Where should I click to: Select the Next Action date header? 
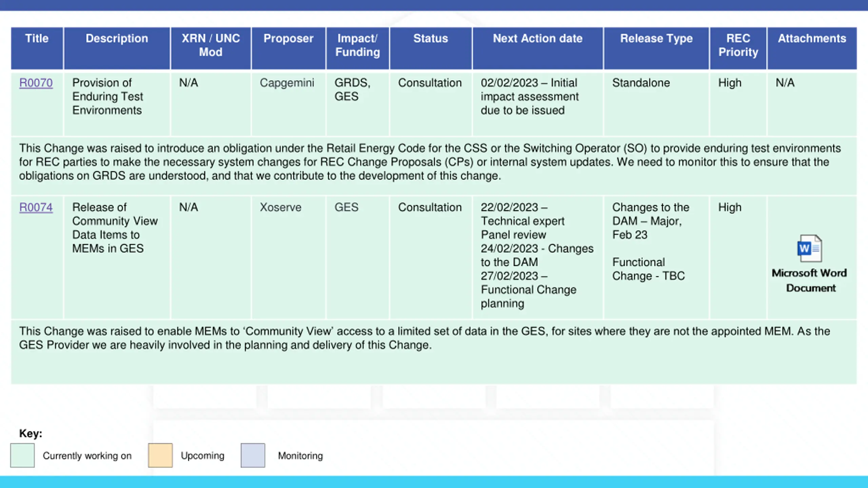point(538,48)
